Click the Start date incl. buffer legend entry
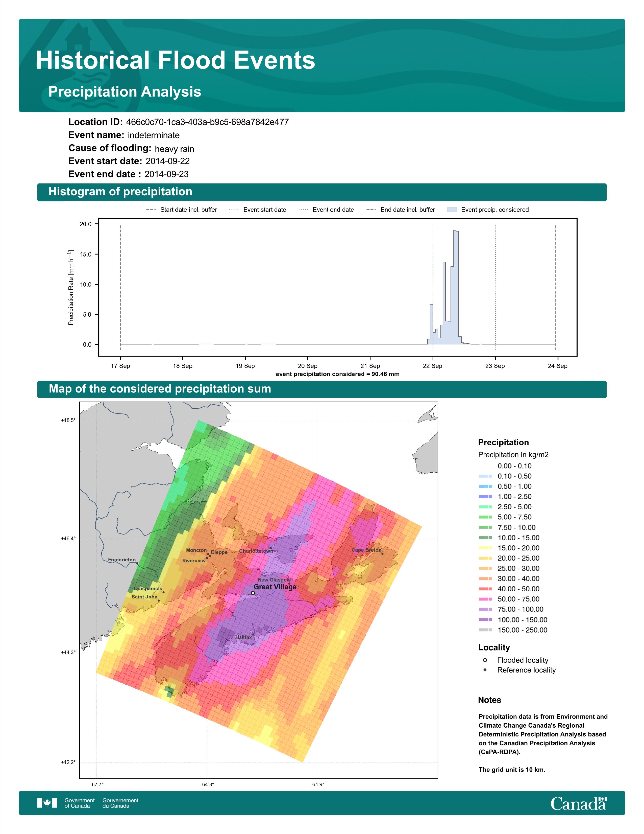Screen dimensions: 644x834 coord(181,210)
